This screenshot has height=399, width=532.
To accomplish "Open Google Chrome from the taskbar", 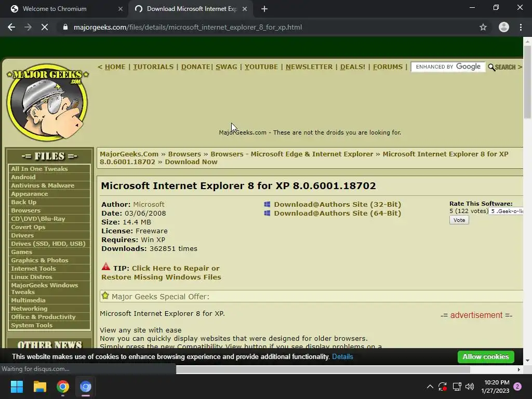I will (63, 387).
